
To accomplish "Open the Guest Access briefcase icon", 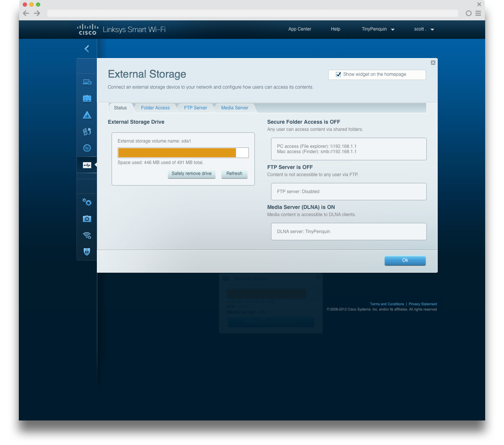I will 87,98.
